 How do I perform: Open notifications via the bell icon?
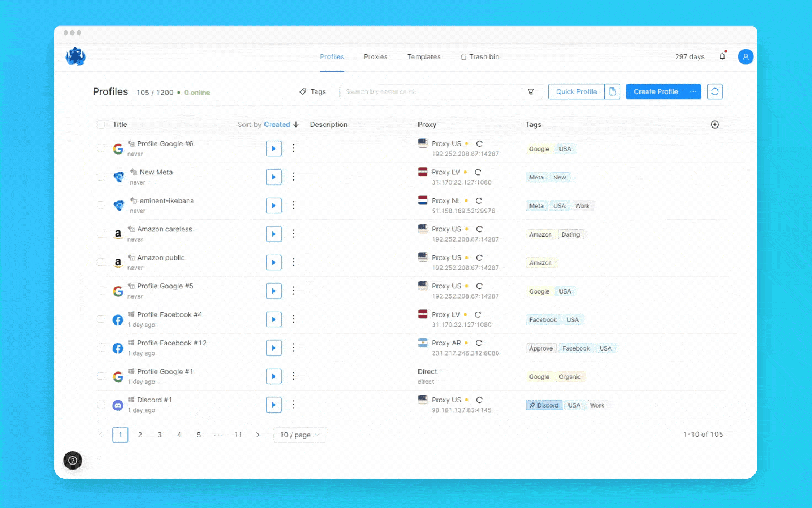point(722,56)
